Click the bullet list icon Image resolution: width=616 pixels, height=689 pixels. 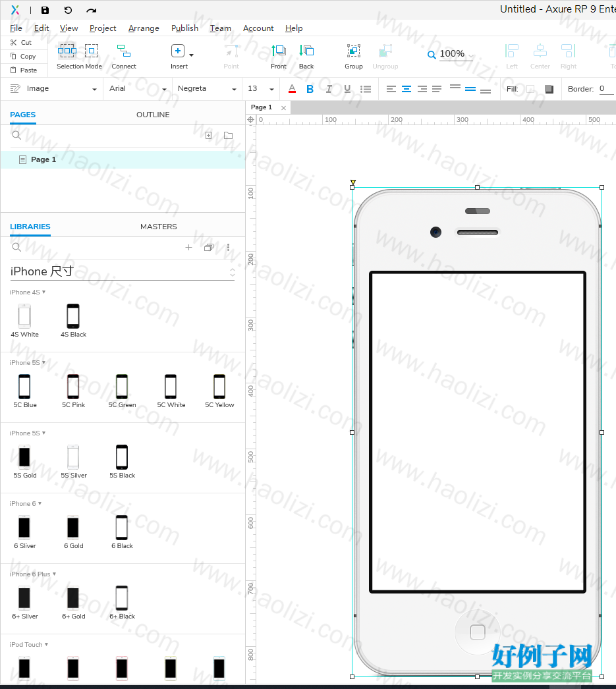tap(366, 89)
